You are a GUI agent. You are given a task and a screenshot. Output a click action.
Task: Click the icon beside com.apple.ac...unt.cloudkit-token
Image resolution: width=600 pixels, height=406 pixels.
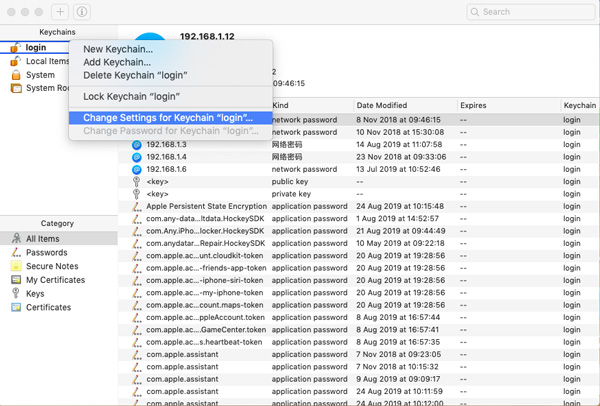coord(137,256)
